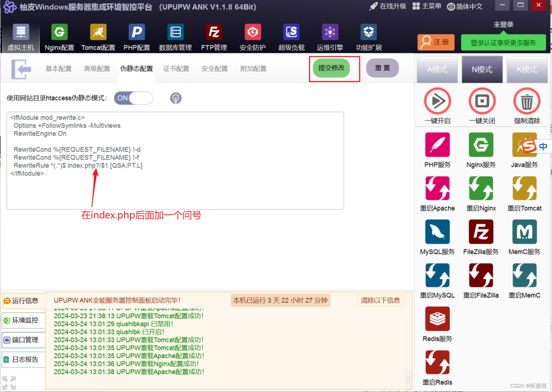
Task: Open FTP管理 toolbar icon
Action: [x=214, y=37]
